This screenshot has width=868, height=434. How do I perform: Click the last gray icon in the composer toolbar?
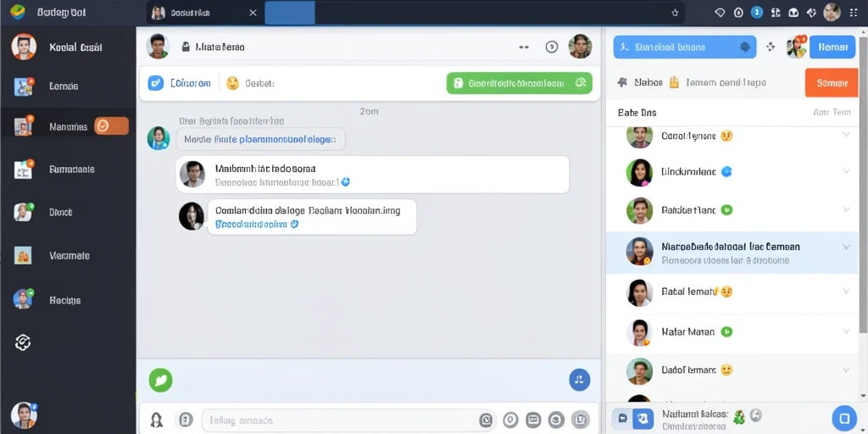coord(580,420)
